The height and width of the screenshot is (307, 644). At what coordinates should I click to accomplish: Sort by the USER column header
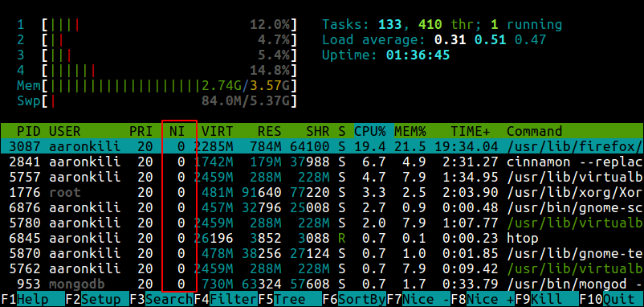click(64, 132)
